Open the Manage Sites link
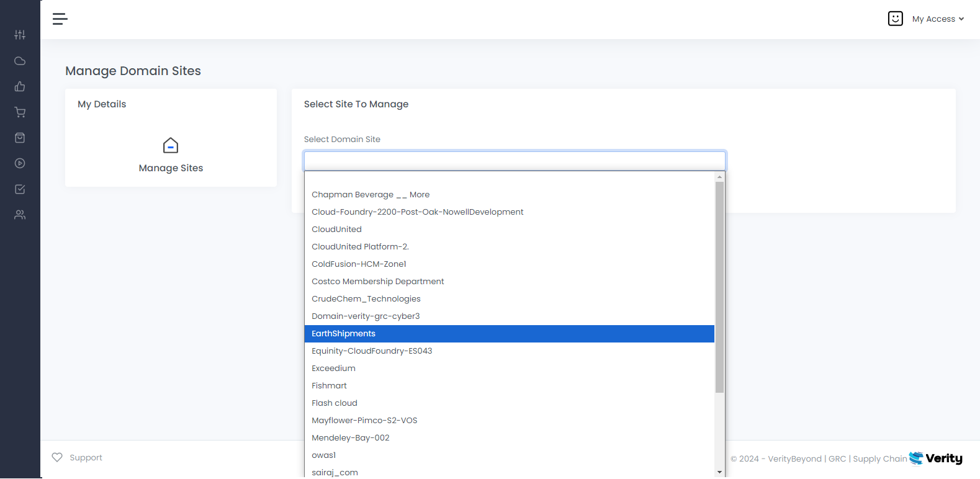Viewport: 980px width, 479px height. [x=171, y=168]
